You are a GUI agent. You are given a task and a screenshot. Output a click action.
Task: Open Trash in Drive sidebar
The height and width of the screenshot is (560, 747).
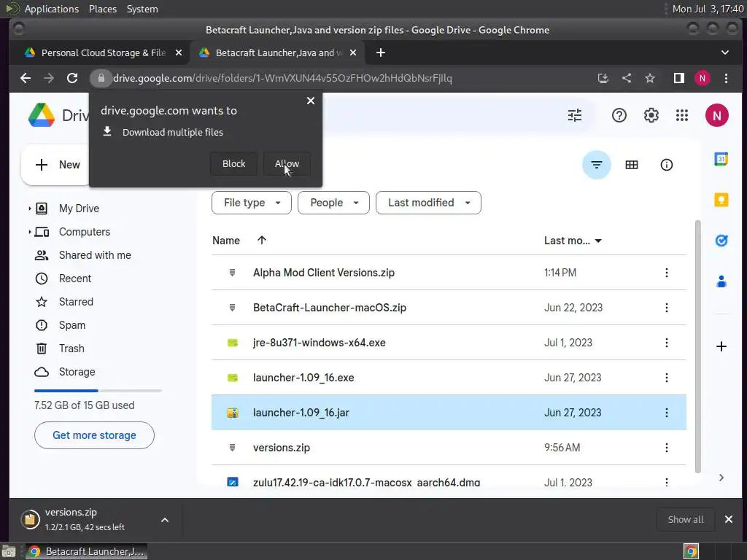pos(71,349)
